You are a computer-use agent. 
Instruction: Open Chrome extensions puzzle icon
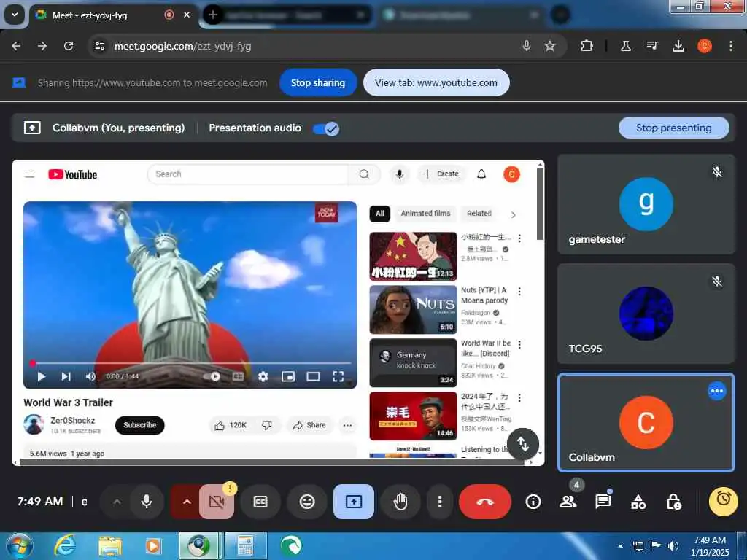click(587, 46)
